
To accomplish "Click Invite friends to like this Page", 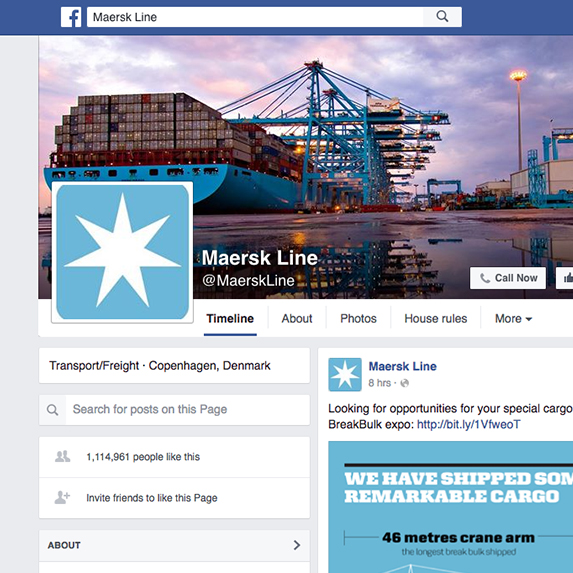I will tap(152, 498).
